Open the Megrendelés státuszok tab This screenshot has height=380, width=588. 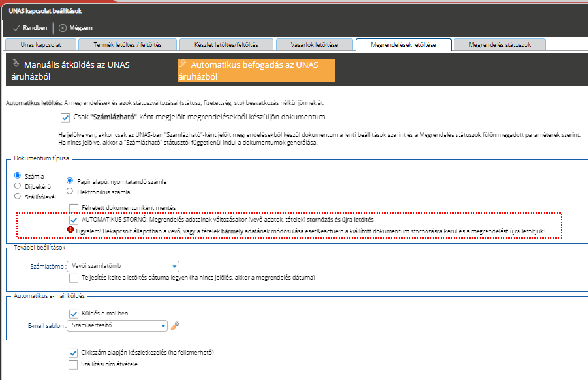point(498,44)
